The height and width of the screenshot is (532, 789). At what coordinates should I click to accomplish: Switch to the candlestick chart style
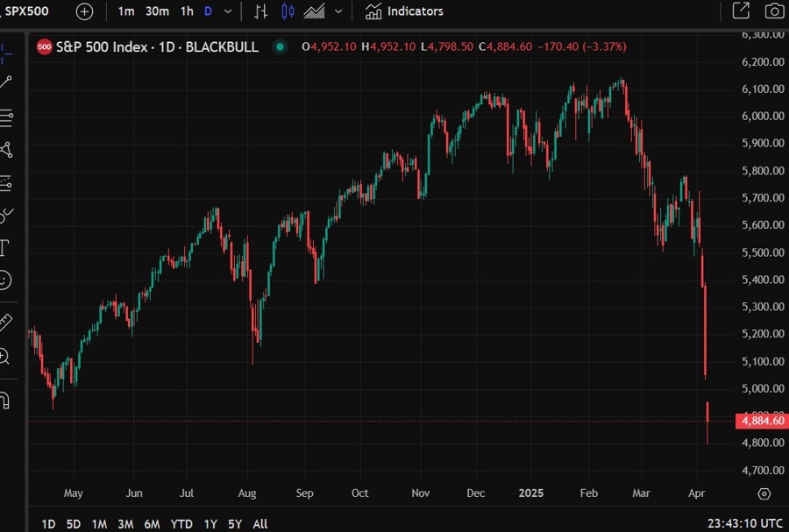pos(288,11)
